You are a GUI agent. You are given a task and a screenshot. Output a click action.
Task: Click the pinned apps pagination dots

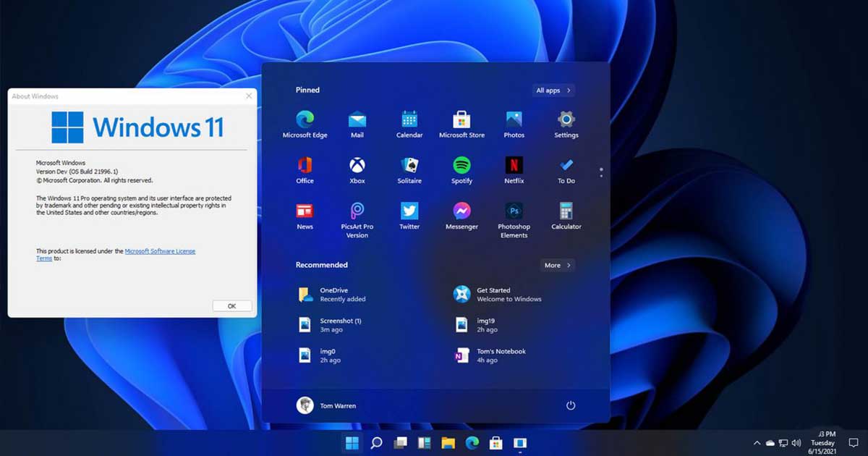[x=600, y=172]
